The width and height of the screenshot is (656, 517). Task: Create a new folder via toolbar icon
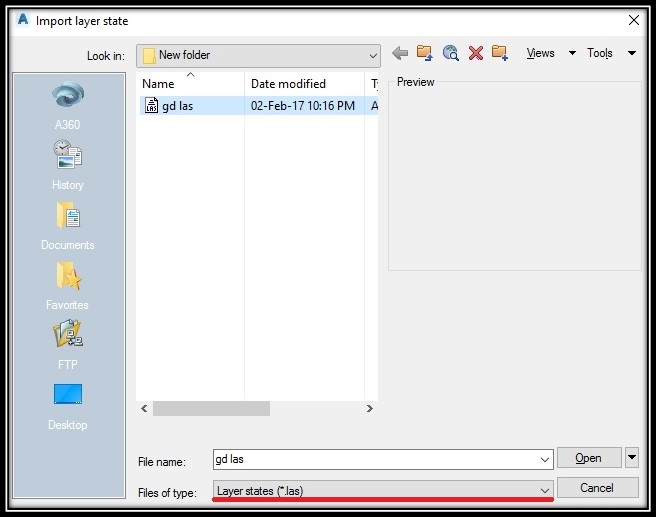coord(500,53)
